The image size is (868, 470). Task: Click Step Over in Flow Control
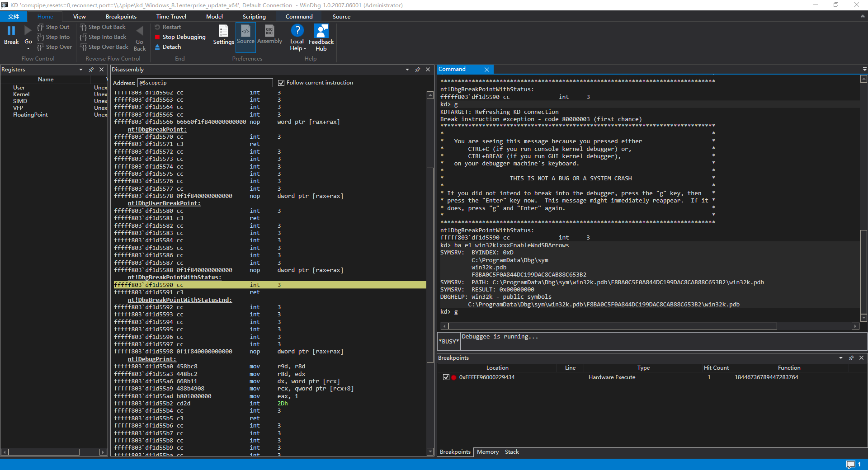coord(55,47)
